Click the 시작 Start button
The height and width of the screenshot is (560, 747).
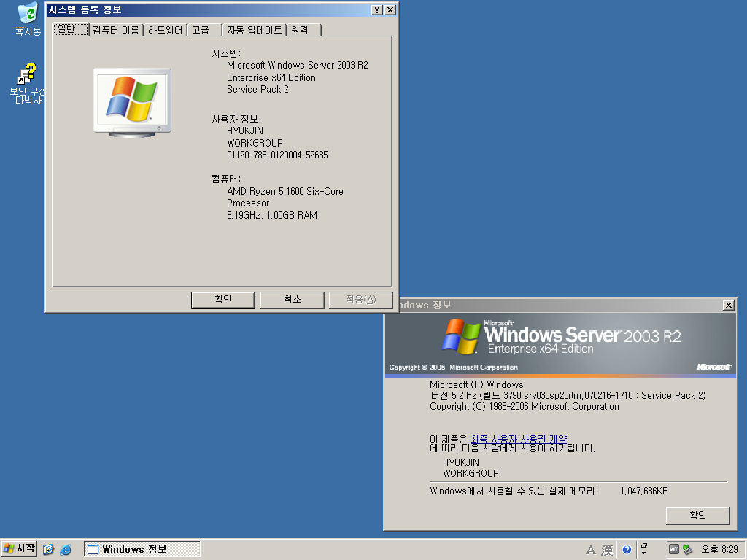tap(20, 549)
